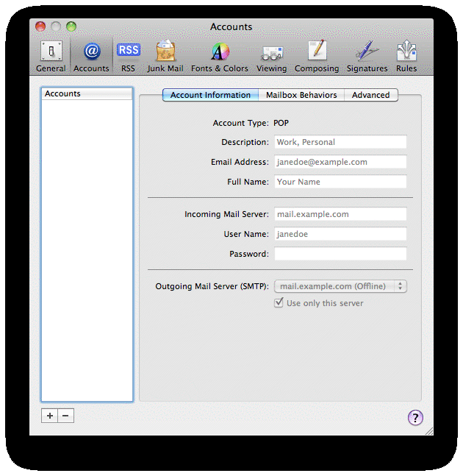Open the General preferences pane
Image resolution: width=463 pixels, height=476 pixels.
click(x=51, y=56)
